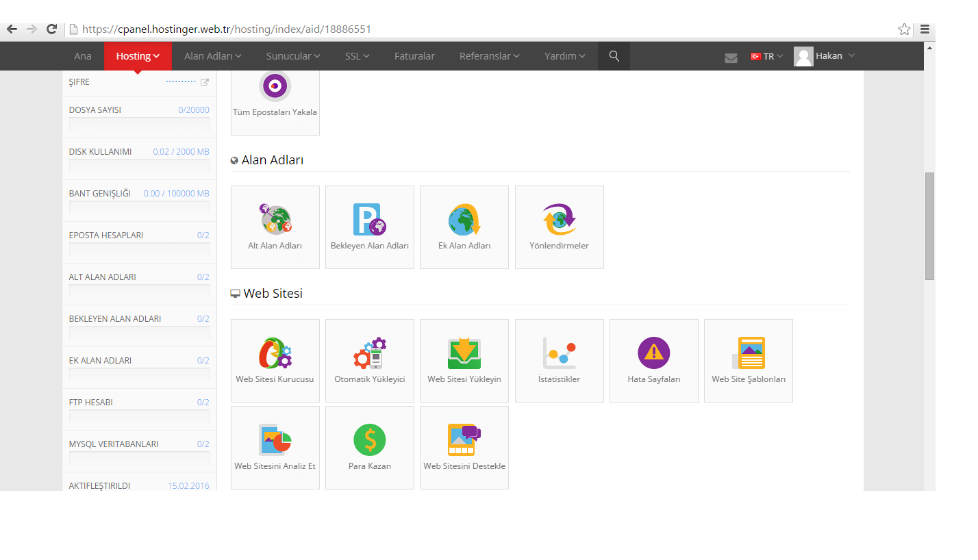
Task: Click the search magnifier icon
Action: [x=614, y=56]
